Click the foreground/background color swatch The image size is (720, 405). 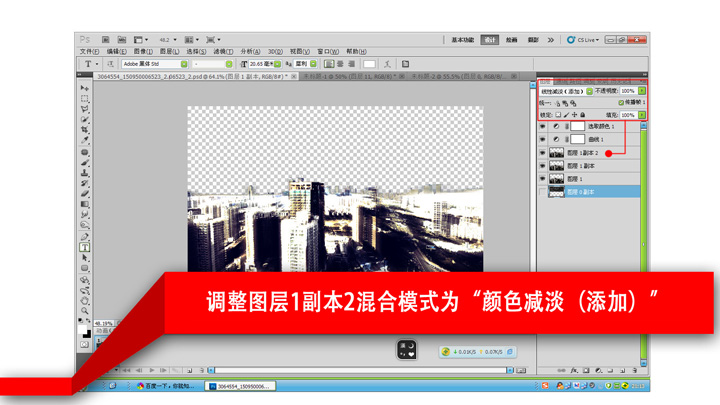click(84, 331)
